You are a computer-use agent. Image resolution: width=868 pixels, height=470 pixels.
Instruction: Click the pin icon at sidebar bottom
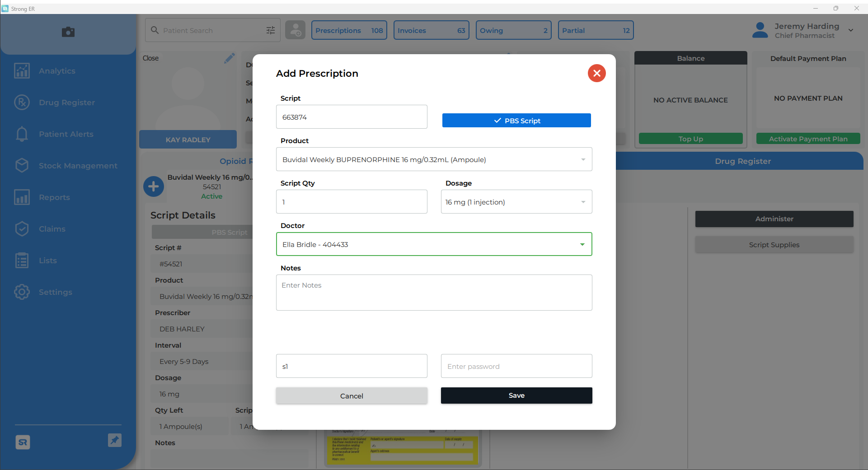coord(115,440)
